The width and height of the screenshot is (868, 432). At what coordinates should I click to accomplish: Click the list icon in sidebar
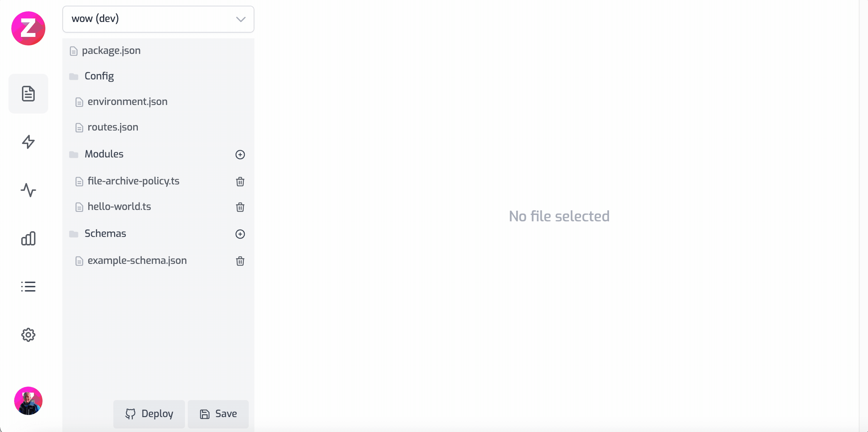tap(28, 287)
